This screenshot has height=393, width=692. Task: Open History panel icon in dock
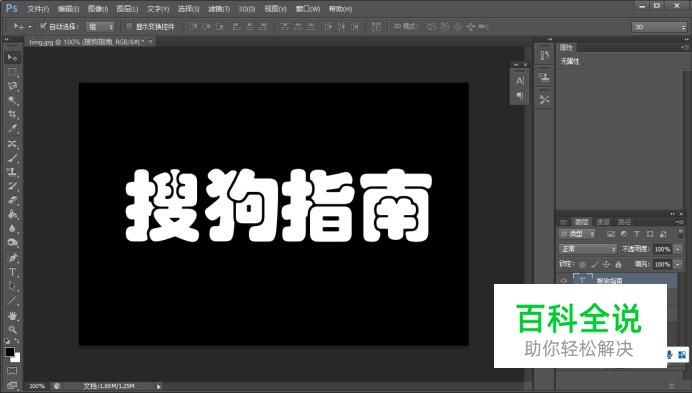click(544, 55)
